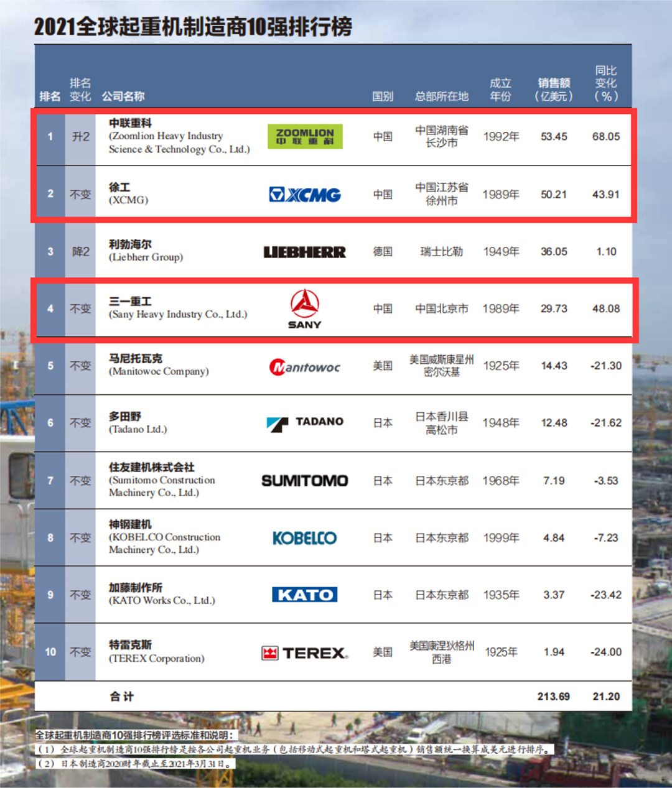Click sales figure "12.48"

[554, 423]
